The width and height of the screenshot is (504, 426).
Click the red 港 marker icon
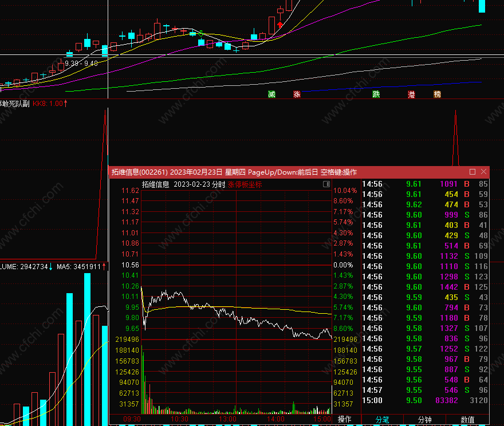click(411, 94)
